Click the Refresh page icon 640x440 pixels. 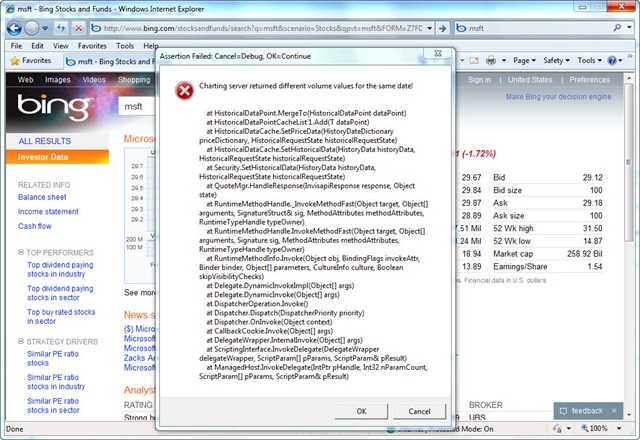[x=59, y=28]
